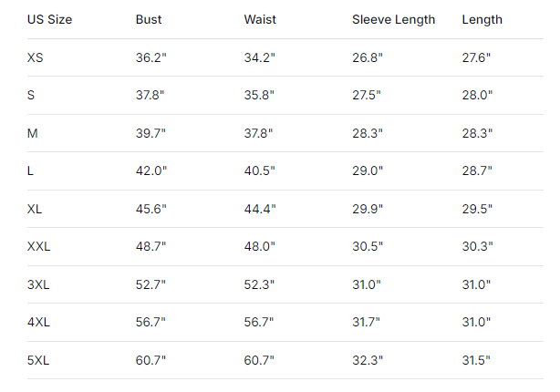Click the L size row label
The width and height of the screenshot is (560, 392).
pos(31,170)
